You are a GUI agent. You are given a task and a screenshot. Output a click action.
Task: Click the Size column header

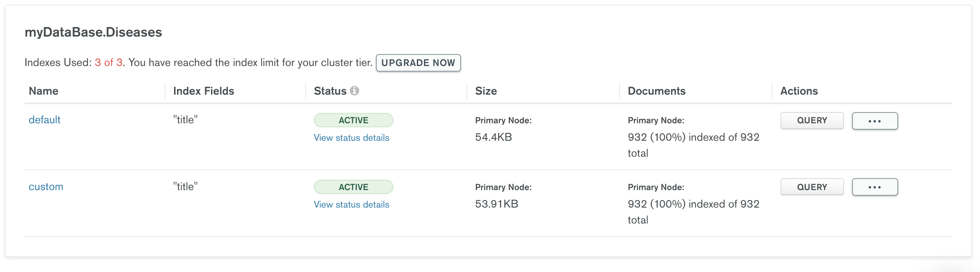tap(486, 91)
